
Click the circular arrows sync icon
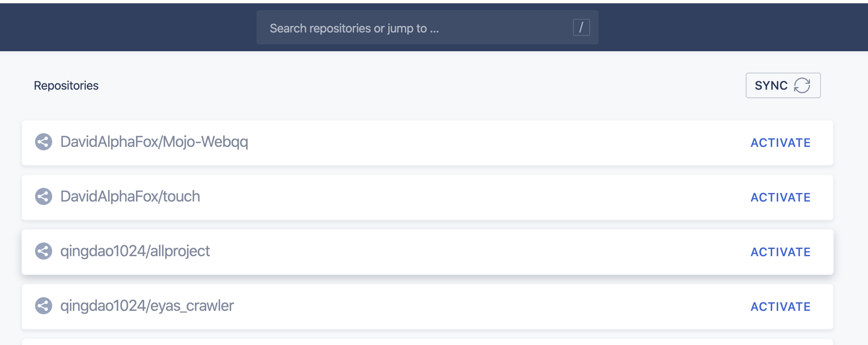click(x=802, y=85)
